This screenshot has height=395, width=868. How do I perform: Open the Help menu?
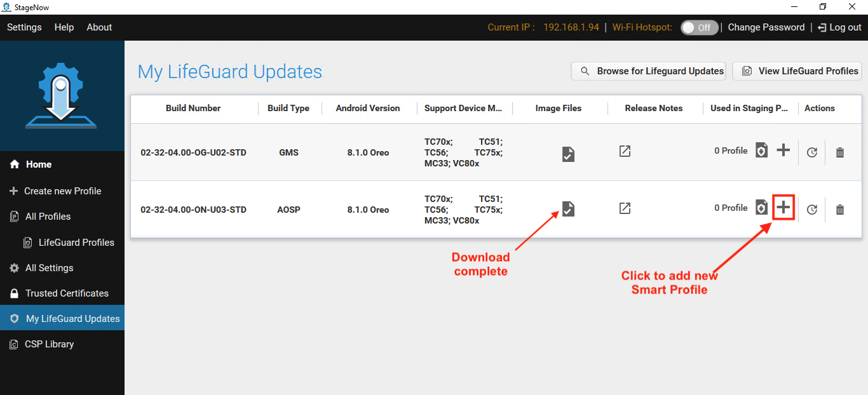64,27
